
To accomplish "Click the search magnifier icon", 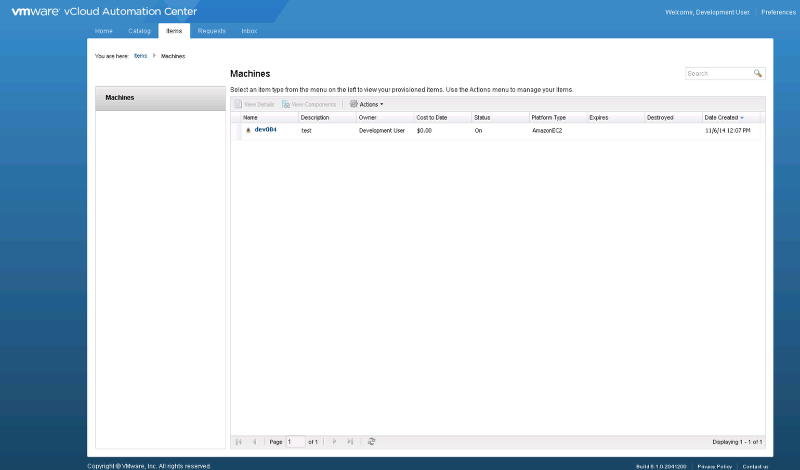I will tap(758, 73).
